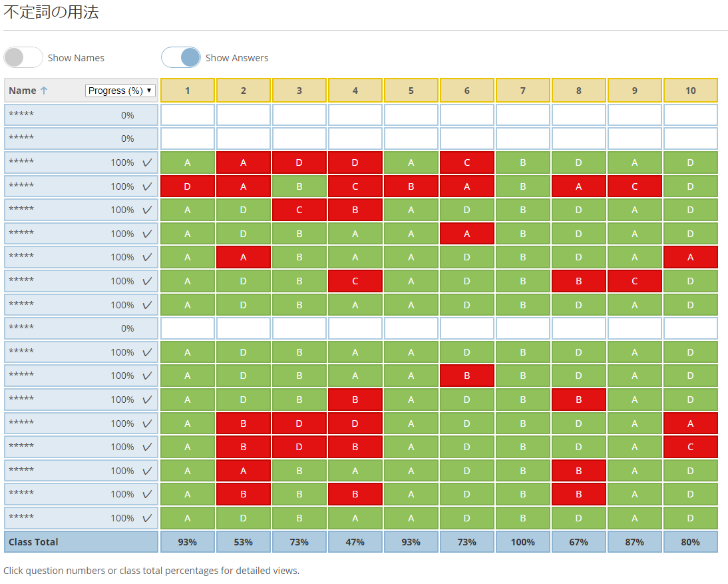This screenshot has width=728, height=584.
Task: Open question 5 column header
Action: coord(411,91)
